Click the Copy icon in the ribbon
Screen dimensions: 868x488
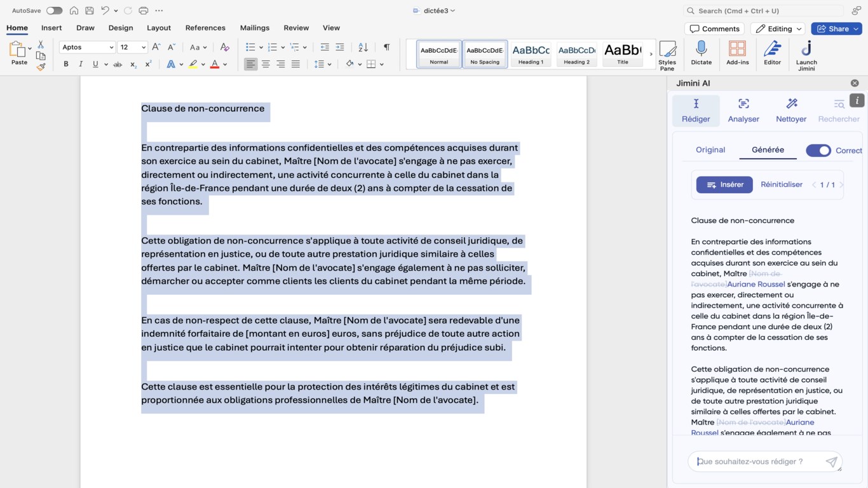click(x=41, y=55)
